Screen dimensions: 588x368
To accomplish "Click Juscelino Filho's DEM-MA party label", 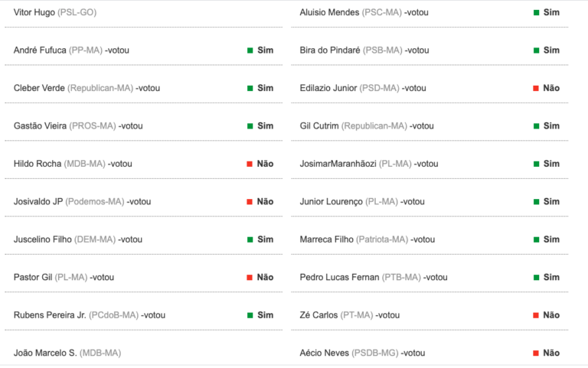I will (95, 239).
